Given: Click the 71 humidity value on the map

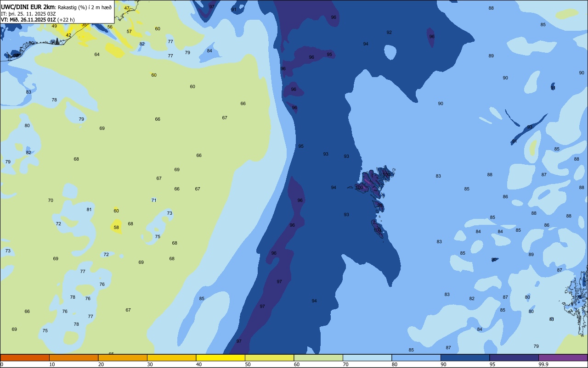Looking at the screenshot, I should (154, 200).
